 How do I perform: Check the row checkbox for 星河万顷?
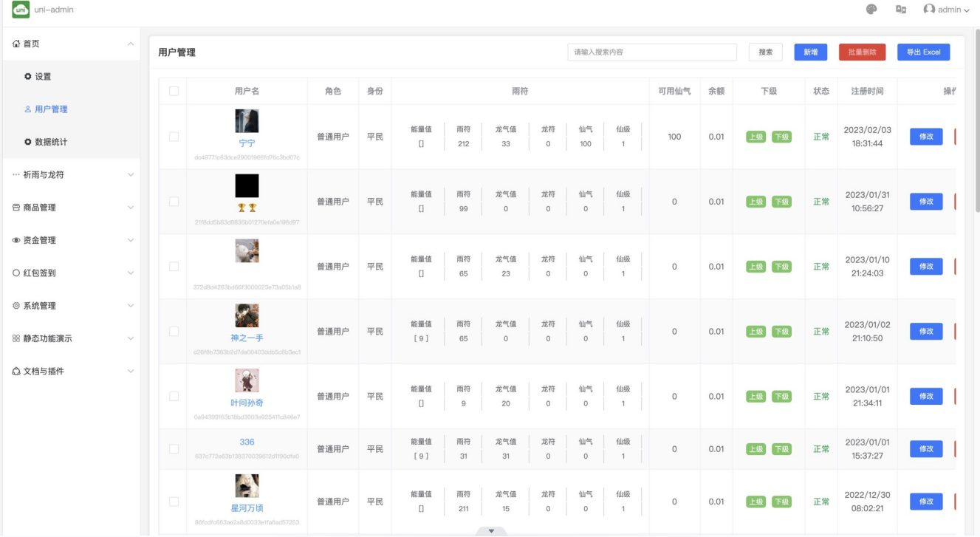(x=174, y=502)
